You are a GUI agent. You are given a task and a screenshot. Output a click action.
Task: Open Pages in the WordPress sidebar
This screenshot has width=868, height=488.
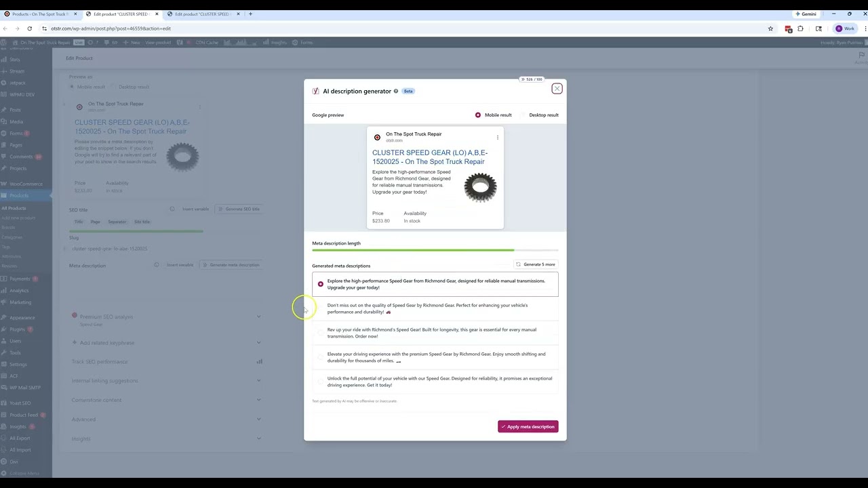(16, 145)
